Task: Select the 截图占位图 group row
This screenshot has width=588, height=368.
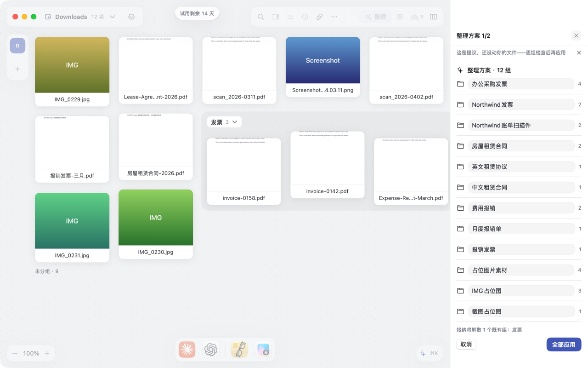Action: point(519,311)
